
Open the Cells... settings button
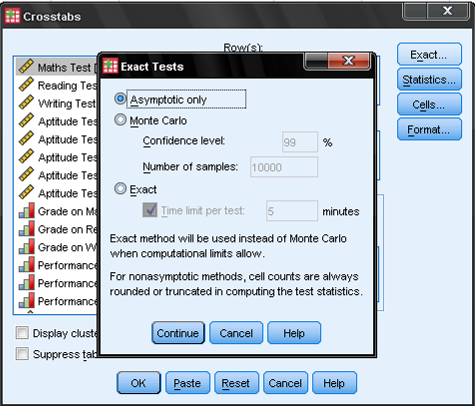click(x=429, y=104)
